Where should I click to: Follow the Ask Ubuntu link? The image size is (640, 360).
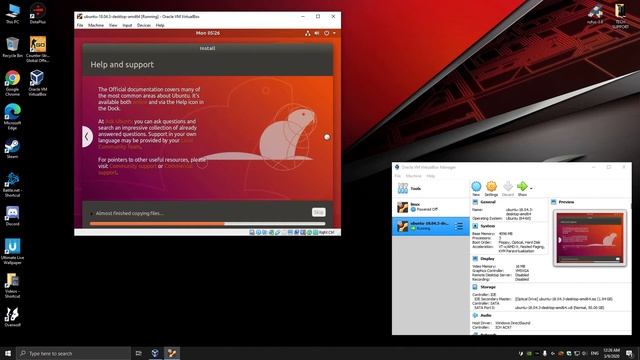[x=119, y=121]
